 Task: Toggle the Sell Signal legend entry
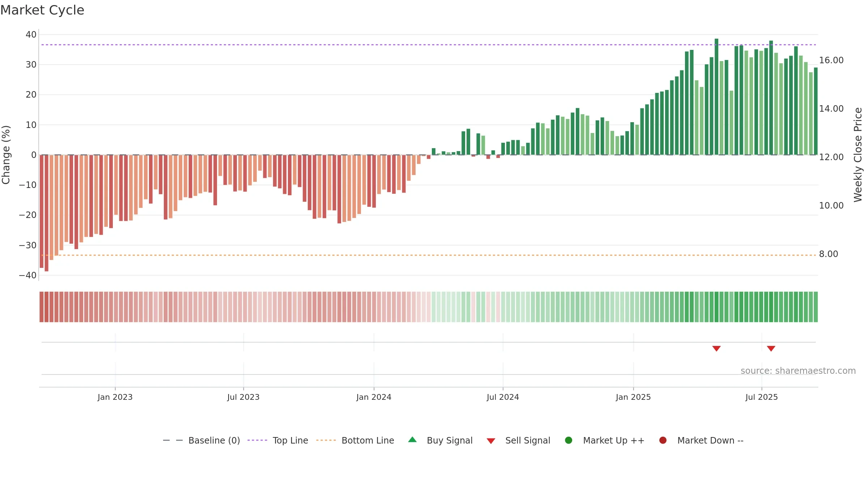pos(518,440)
